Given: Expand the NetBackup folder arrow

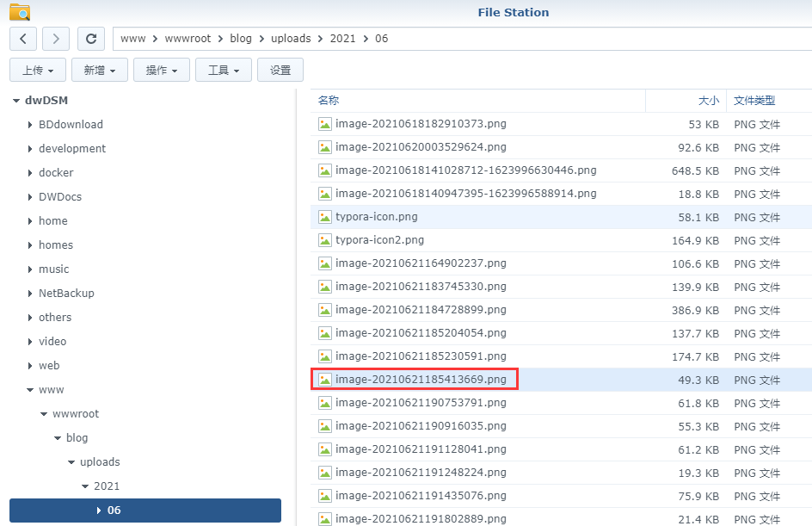Looking at the screenshot, I should point(30,294).
